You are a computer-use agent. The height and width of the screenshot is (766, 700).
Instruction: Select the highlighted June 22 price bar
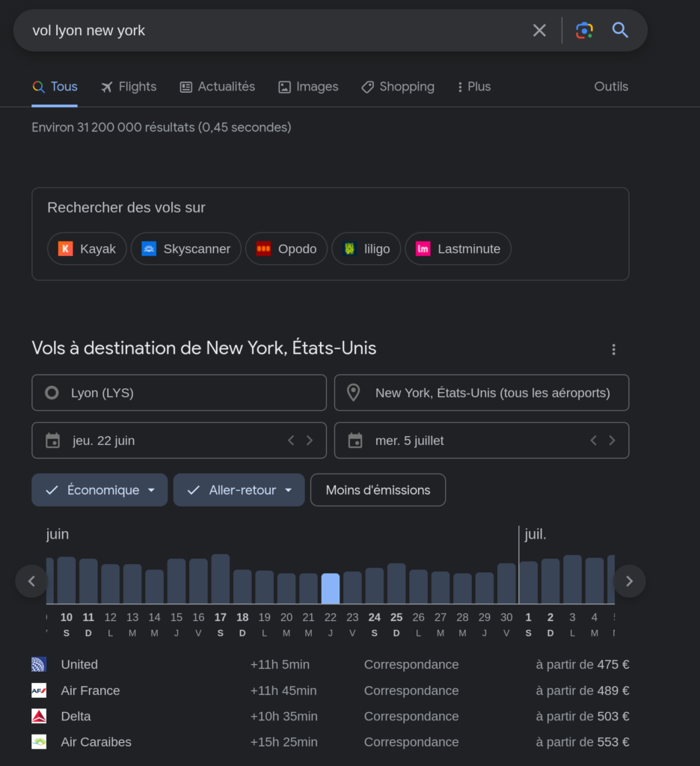click(331, 589)
